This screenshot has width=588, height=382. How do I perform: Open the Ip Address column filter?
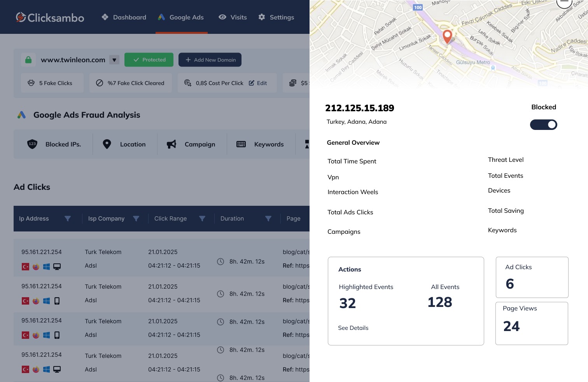tap(68, 219)
